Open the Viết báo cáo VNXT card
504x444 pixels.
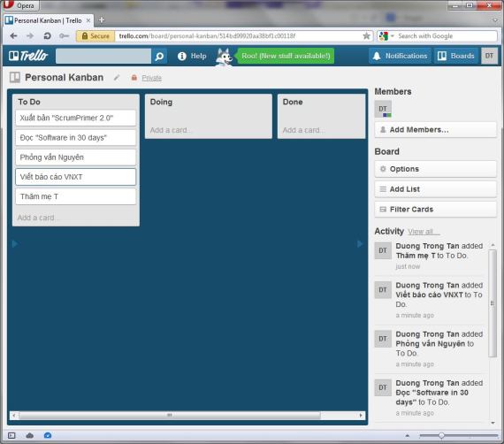(x=75, y=177)
